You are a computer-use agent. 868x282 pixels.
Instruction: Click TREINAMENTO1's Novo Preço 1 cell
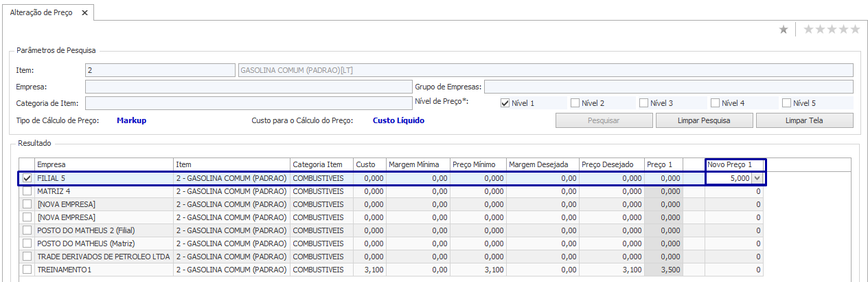(x=734, y=270)
